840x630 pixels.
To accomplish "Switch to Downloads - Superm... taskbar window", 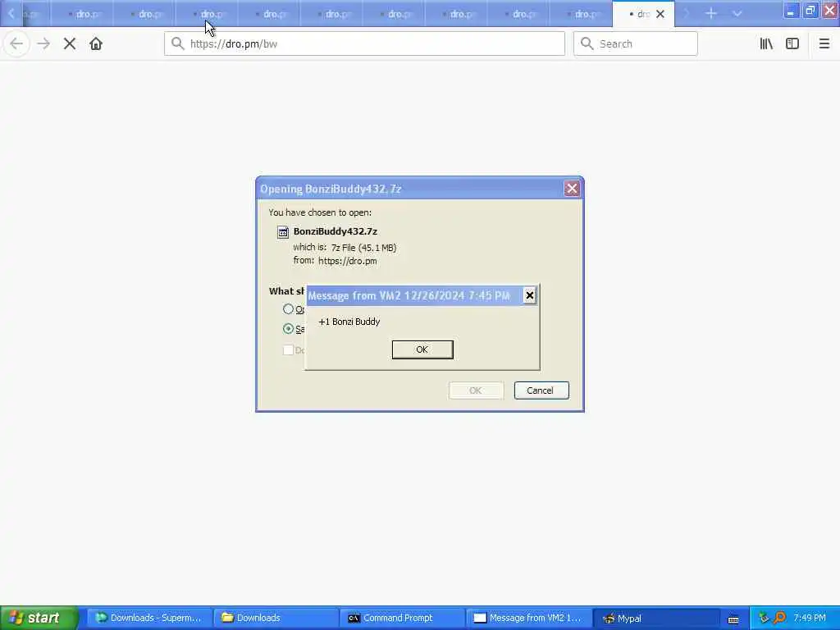I will coord(149,618).
